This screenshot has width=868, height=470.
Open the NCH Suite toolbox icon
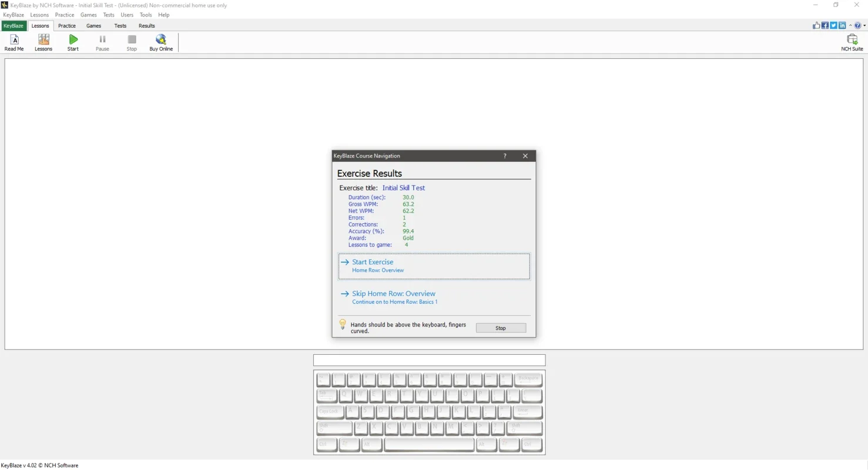pos(852,42)
